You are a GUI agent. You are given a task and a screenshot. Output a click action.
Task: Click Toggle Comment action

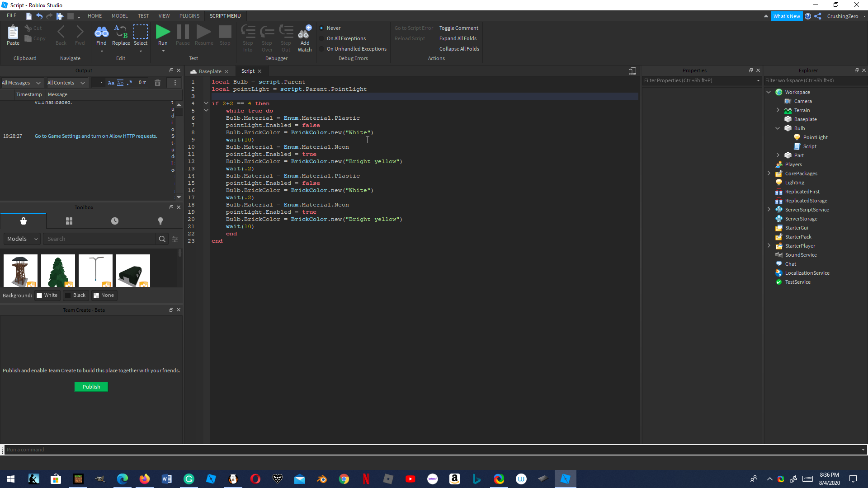458,28
